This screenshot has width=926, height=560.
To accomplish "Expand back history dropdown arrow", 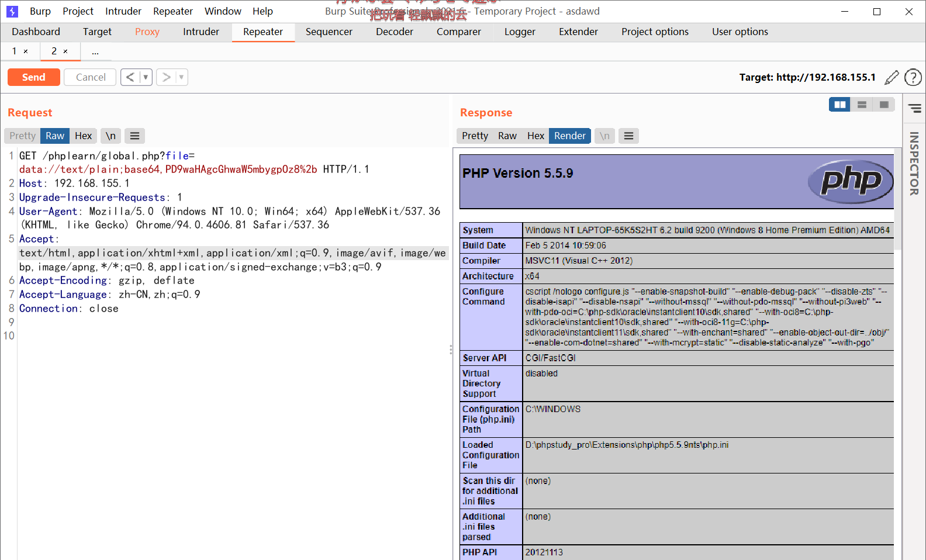I will tap(146, 77).
